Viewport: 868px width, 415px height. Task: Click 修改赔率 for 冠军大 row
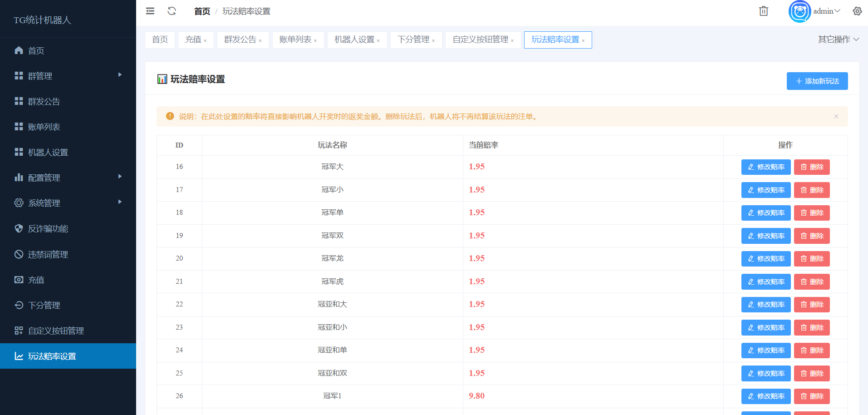[766, 167]
